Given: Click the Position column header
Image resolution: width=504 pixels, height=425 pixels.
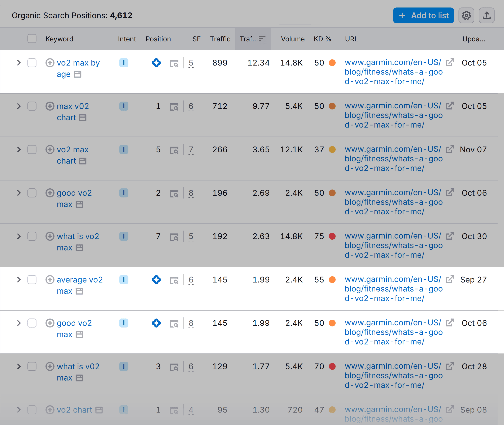Looking at the screenshot, I should [x=158, y=39].
